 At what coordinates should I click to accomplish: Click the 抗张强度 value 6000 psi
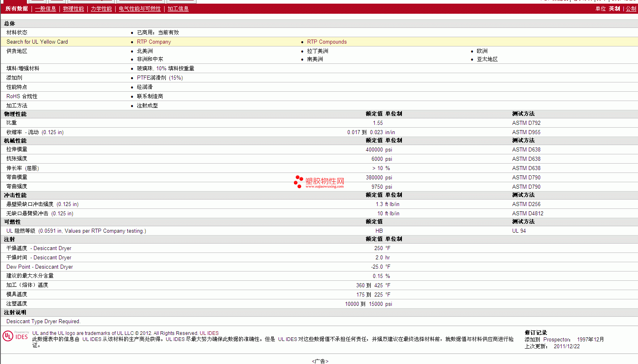[x=382, y=159]
